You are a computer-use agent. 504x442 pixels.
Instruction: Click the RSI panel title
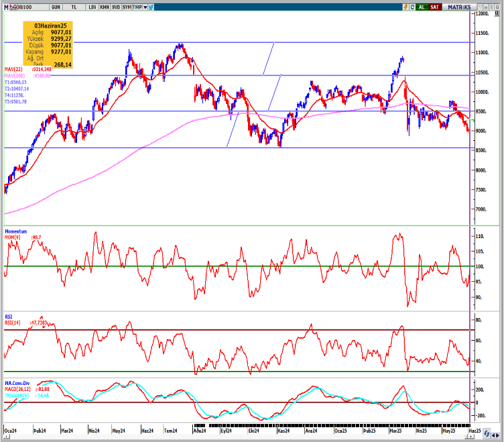click(x=8, y=317)
